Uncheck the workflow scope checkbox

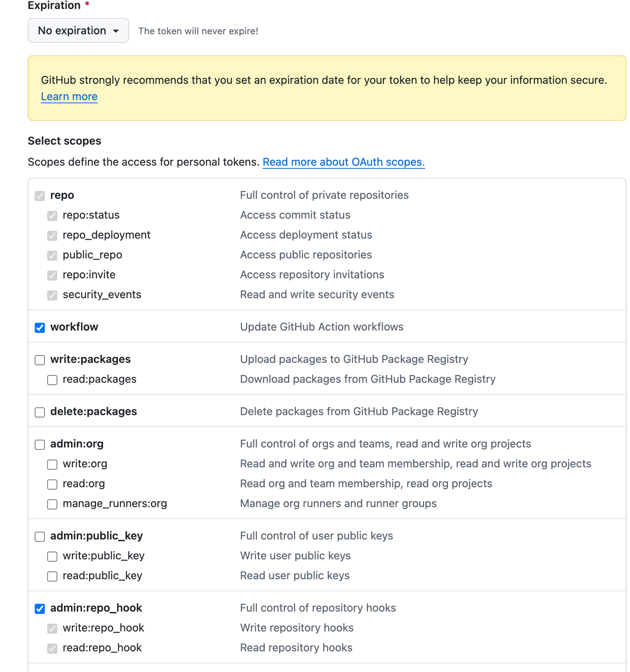click(x=40, y=327)
